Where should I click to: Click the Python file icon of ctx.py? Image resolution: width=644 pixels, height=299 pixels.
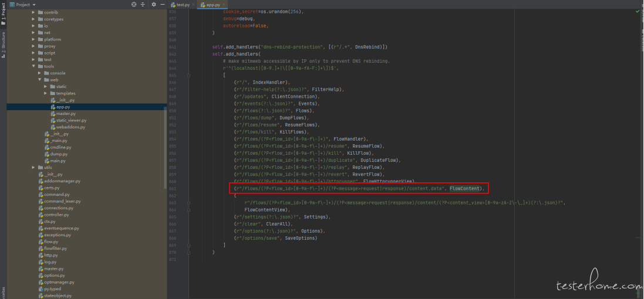click(x=41, y=222)
